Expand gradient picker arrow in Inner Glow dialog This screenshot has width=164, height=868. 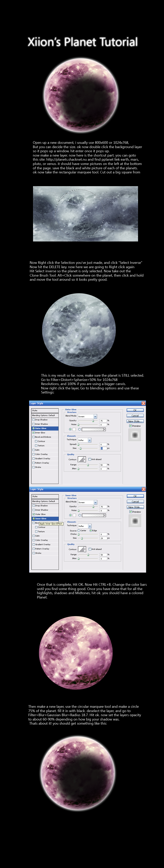point(105,515)
